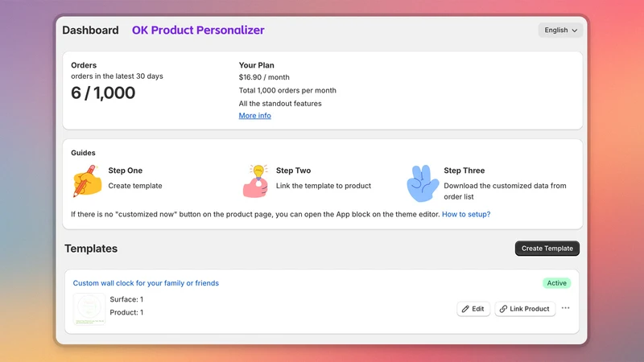The width and height of the screenshot is (644, 362).
Task: Click the $16.90 / month text
Action: 264,77
